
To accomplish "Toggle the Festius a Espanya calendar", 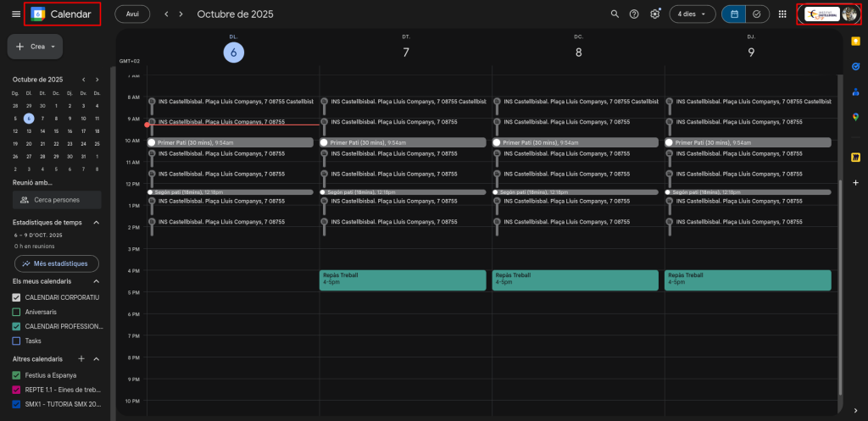I will [16, 374].
